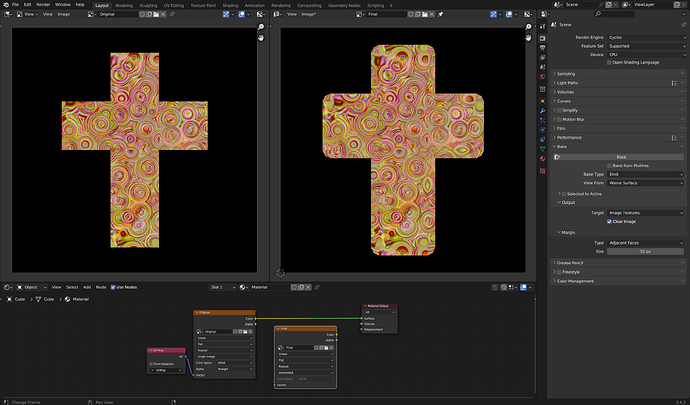Collapse the Bake panel
690x405 pixels.
coord(618,147)
